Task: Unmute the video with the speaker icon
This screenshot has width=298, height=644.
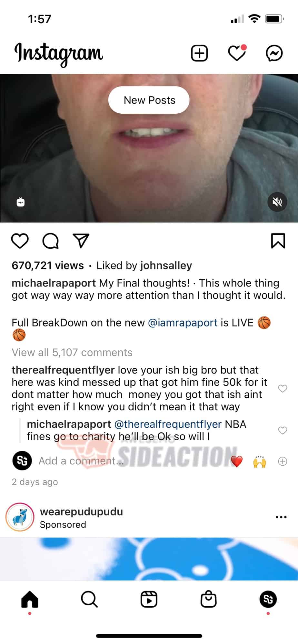Action: [277, 202]
